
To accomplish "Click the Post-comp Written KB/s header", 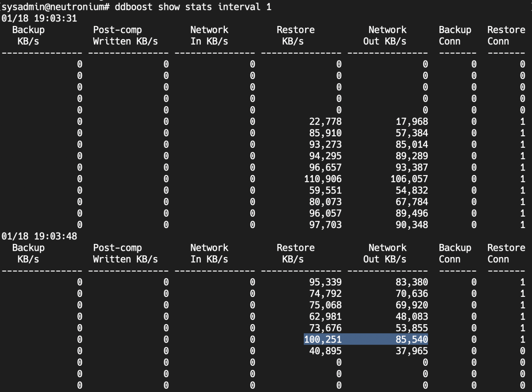I will coord(118,35).
